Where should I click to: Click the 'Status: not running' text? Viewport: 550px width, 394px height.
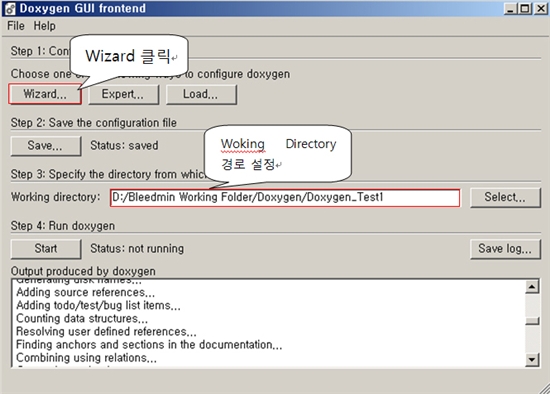[137, 249]
